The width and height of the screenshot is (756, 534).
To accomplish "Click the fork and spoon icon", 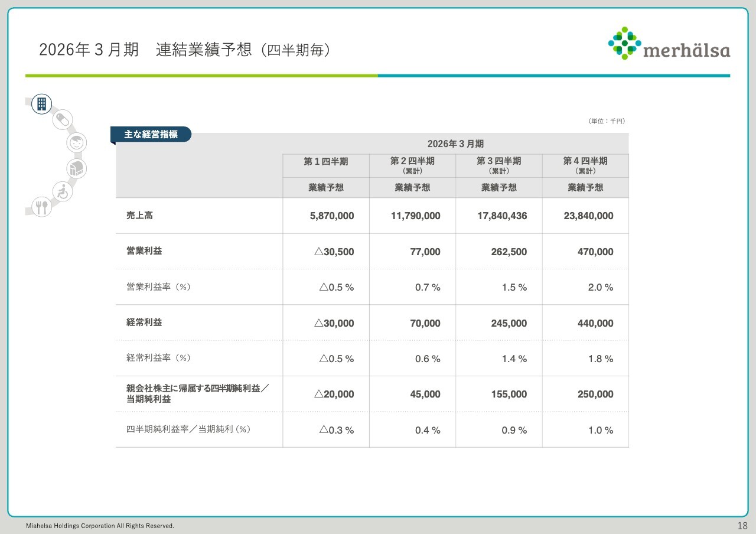I will click(41, 207).
